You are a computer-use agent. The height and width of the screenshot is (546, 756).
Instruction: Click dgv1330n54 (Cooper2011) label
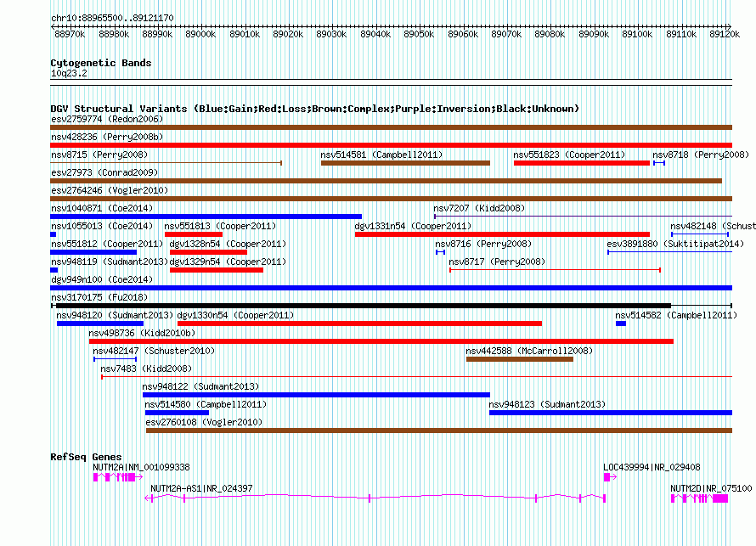[x=236, y=315]
